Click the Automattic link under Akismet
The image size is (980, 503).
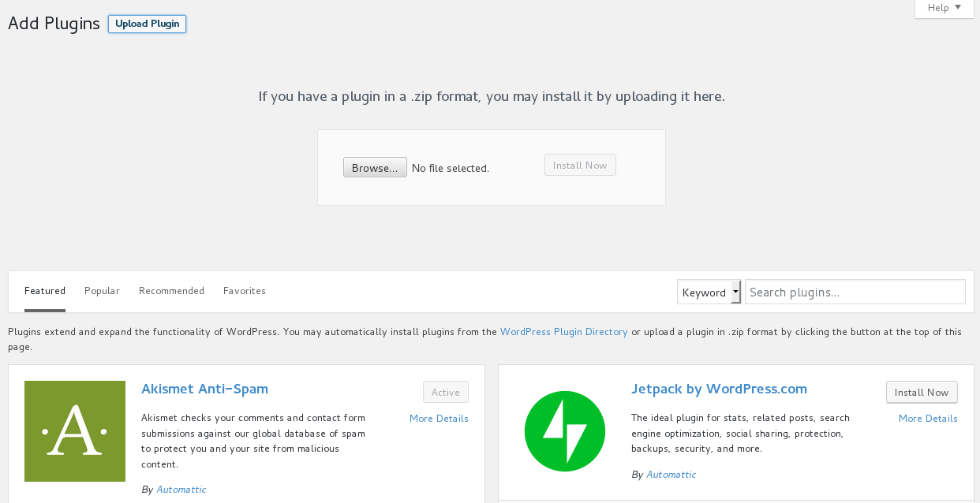pos(181,489)
